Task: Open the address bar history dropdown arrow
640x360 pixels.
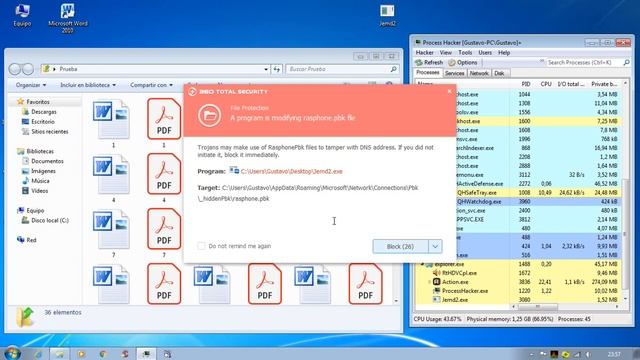Action: (266, 69)
